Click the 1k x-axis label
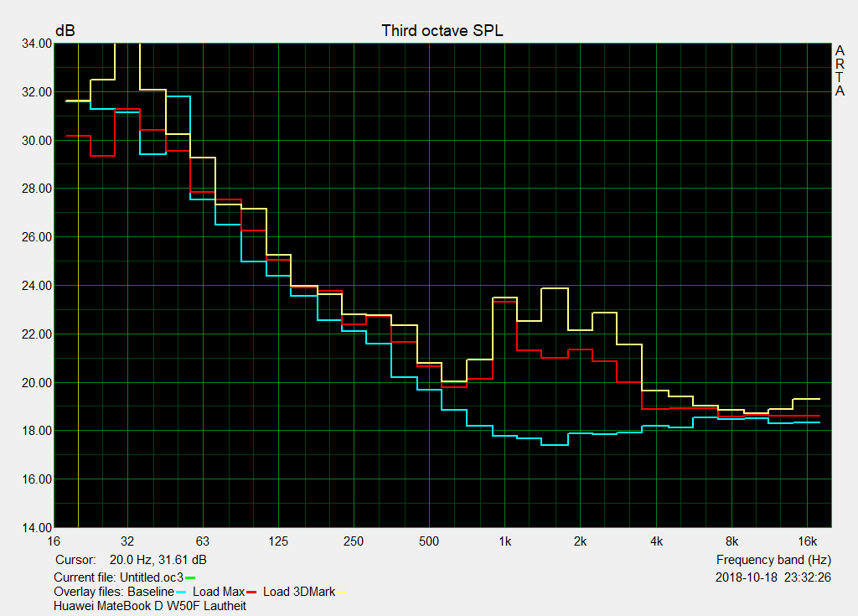 coord(504,541)
